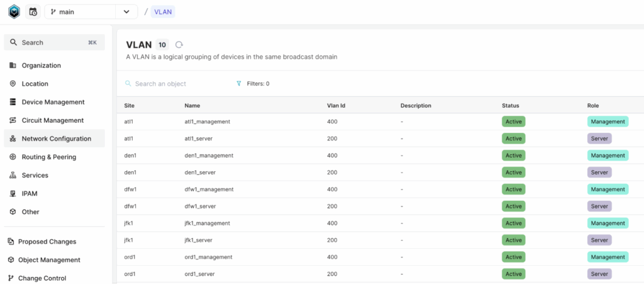Click the Location pin icon
Image resolution: width=644 pixels, height=284 pixels.
tap(13, 83)
